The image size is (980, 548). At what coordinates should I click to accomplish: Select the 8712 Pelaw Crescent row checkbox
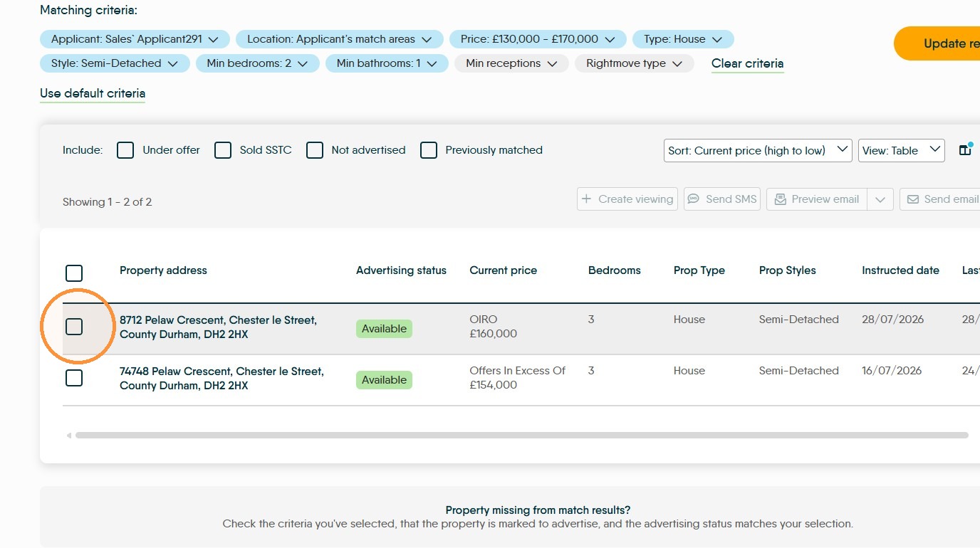pos(74,327)
